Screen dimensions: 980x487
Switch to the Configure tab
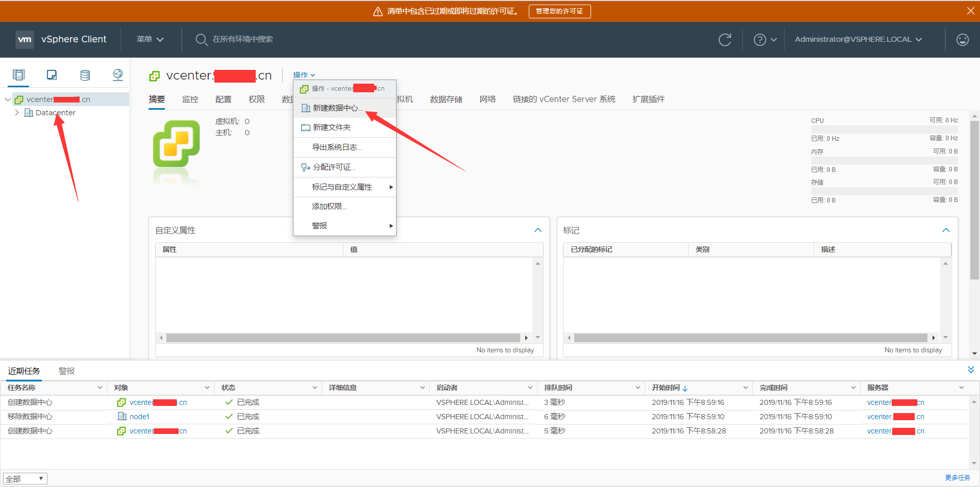pyautogui.click(x=224, y=99)
